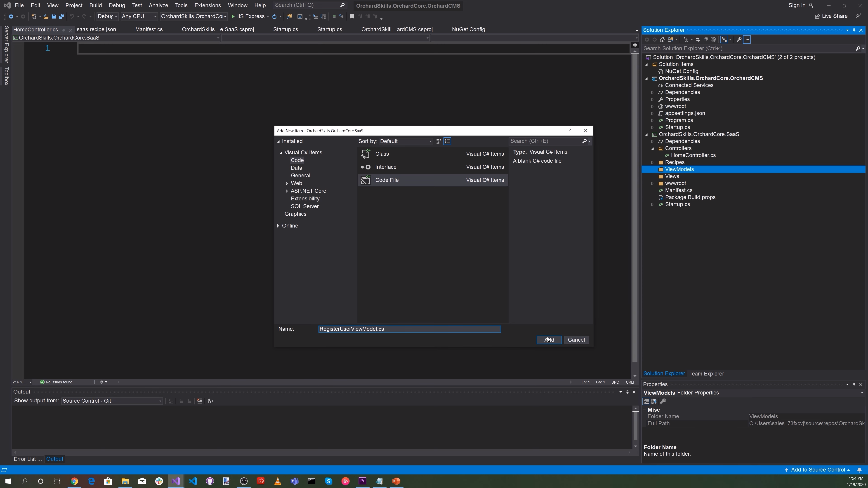This screenshot has height=488, width=868.
Task: Click the Search Solution Explorer field
Action: coord(749,49)
